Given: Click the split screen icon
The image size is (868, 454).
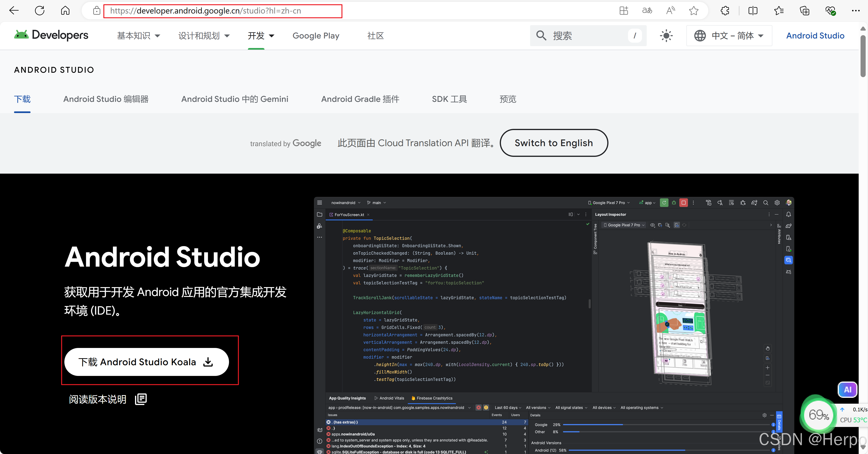Looking at the screenshot, I should click(753, 10).
